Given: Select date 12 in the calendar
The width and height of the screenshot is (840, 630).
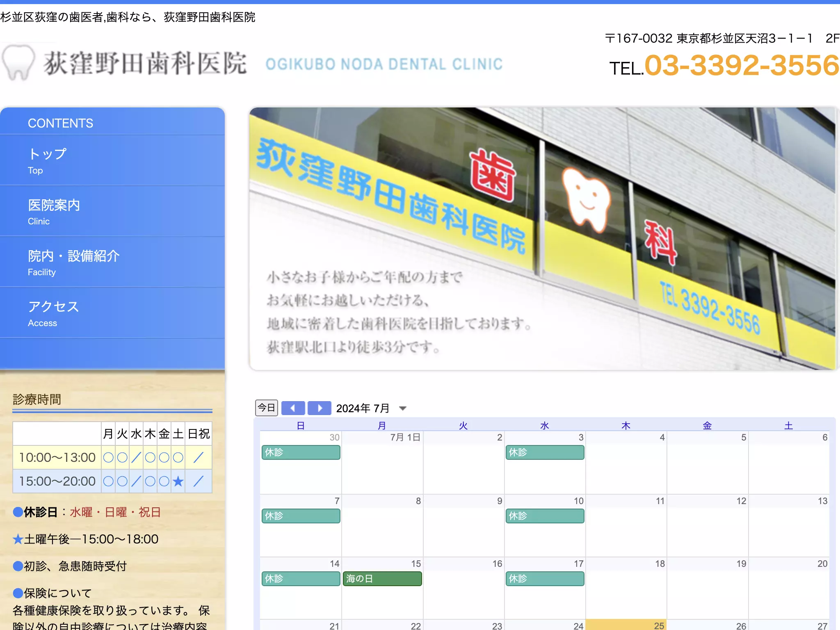Looking at the screenshot, I should (x=741, y=501).
